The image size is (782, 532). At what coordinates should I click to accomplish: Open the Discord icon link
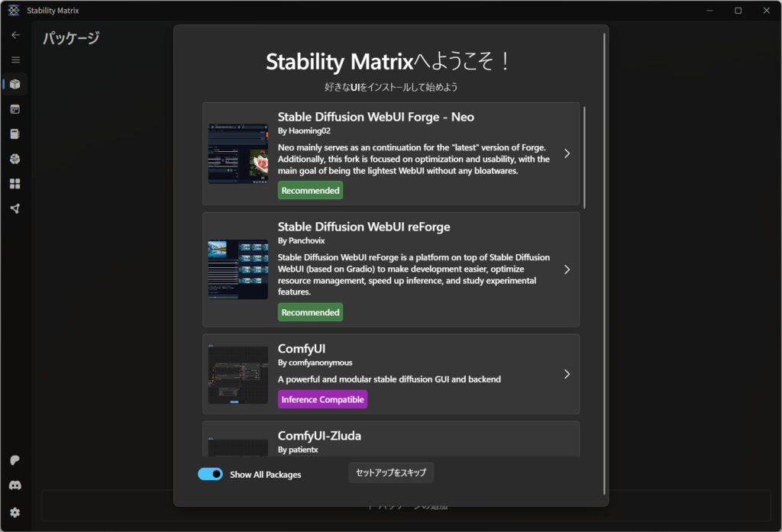[15, 485]
